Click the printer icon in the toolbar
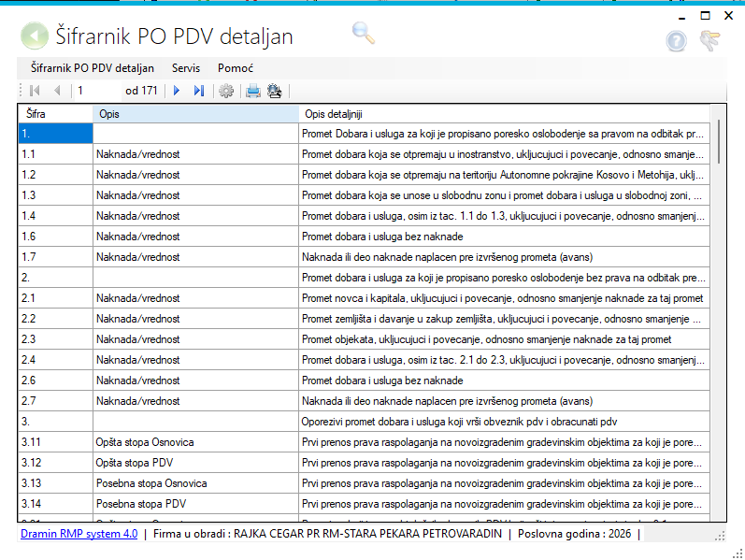The image size is (745, 560). tap(253, 91)
